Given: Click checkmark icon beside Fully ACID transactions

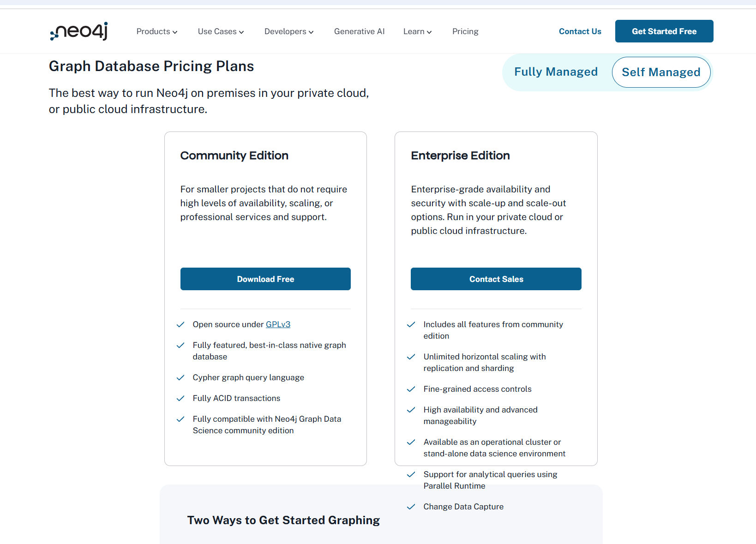Looking at the screenshot, I should pyautogui.click(x=180, y=398).
